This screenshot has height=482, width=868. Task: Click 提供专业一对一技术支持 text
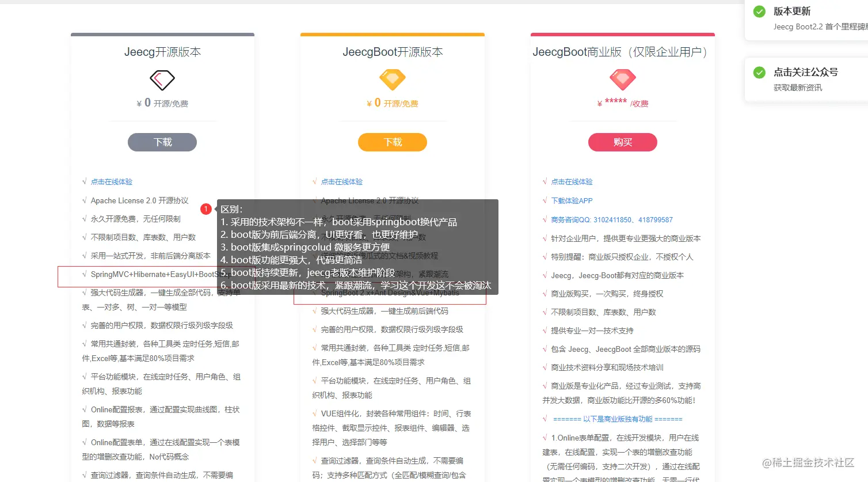coord(592,331)
